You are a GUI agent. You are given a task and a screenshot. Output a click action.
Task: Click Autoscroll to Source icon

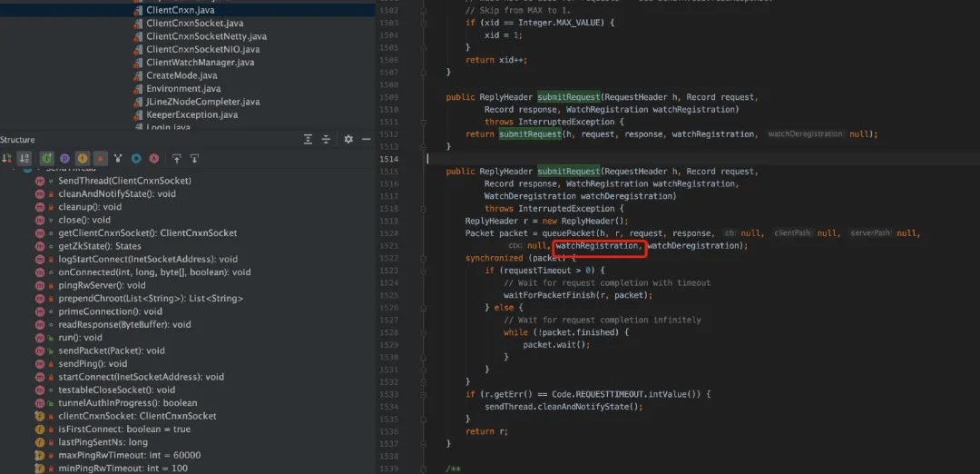pyautogui.click(x=177, y=158)
